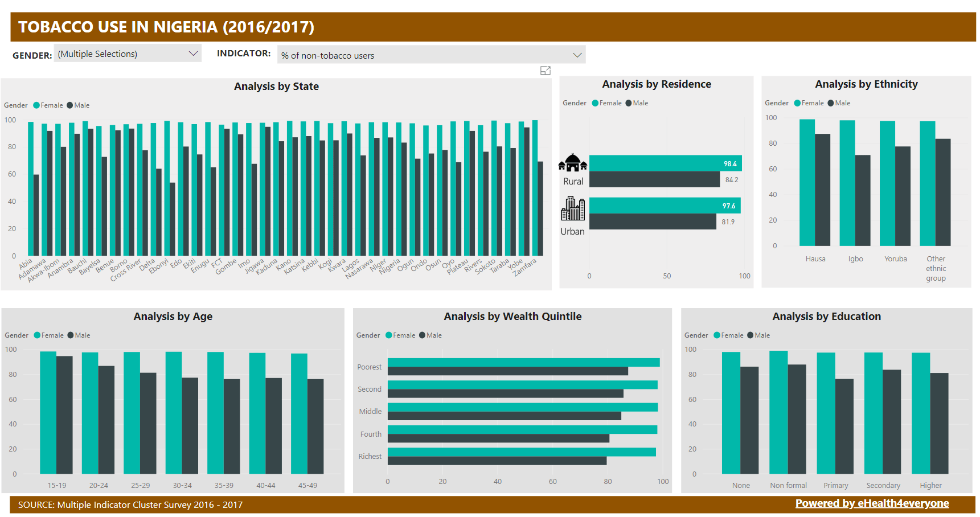Viewport: 980px width, 517px height.
Task: Click the Rural female 98.4 bar
Action: 665,163
